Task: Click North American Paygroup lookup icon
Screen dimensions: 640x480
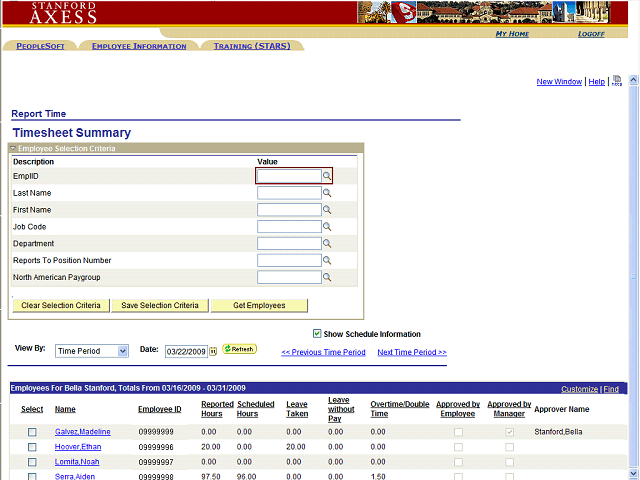Action: point(326,277)
